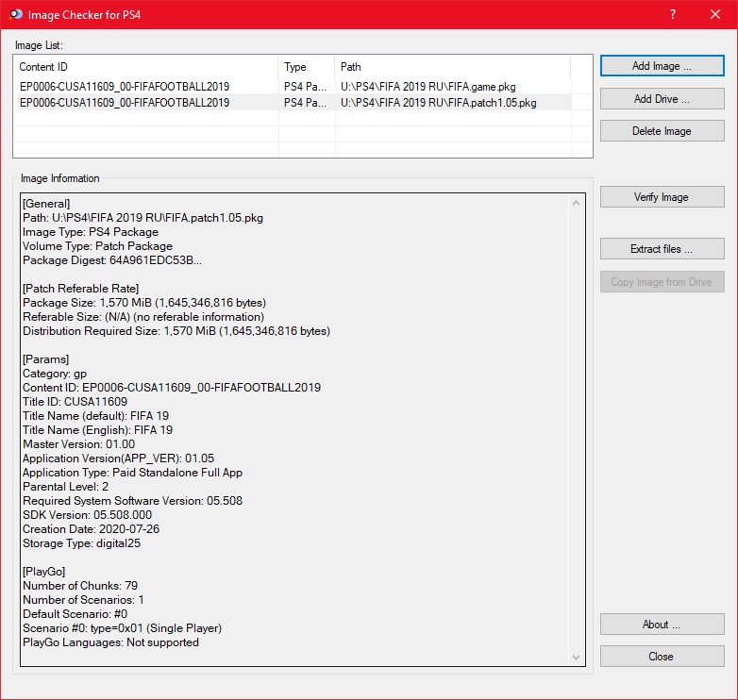738x700 pixels.
Task: Click the Master Version: 01.00 line
Action: coord(78,444)
